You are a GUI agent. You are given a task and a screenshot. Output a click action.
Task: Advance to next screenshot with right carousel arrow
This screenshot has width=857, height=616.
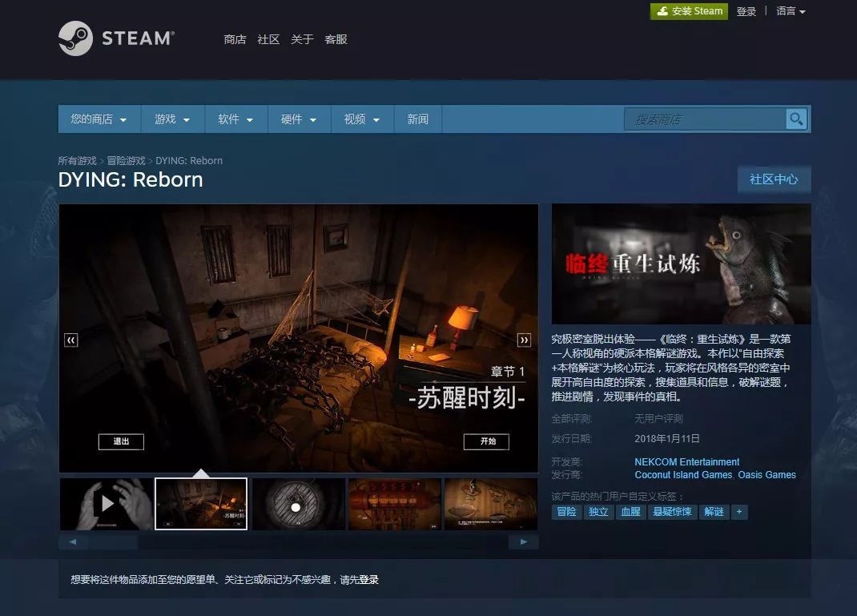525,339
